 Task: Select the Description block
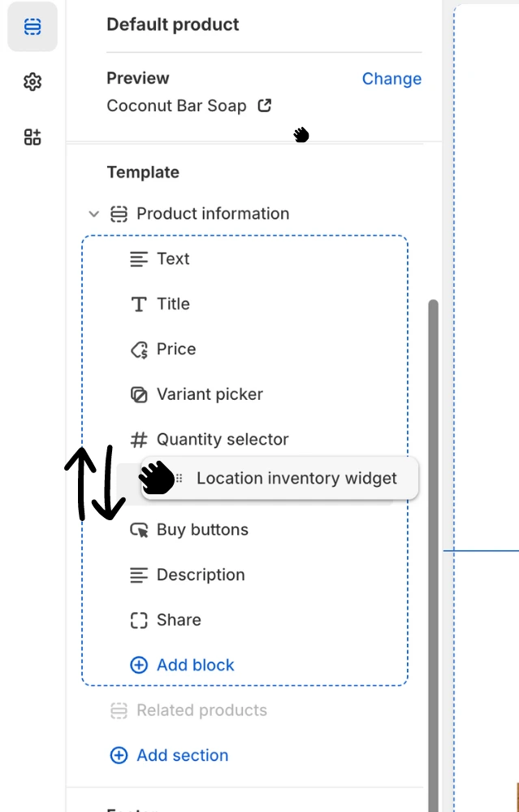pos(200,575)
